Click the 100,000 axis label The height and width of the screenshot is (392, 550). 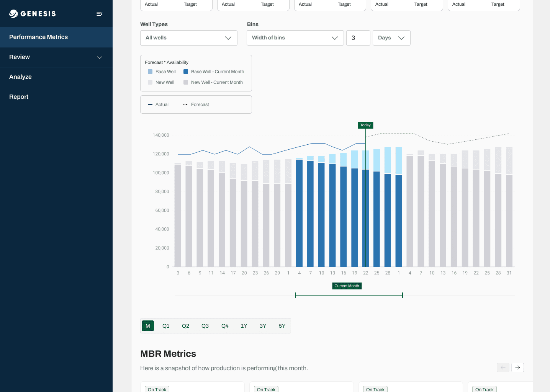tap(161, 173)
